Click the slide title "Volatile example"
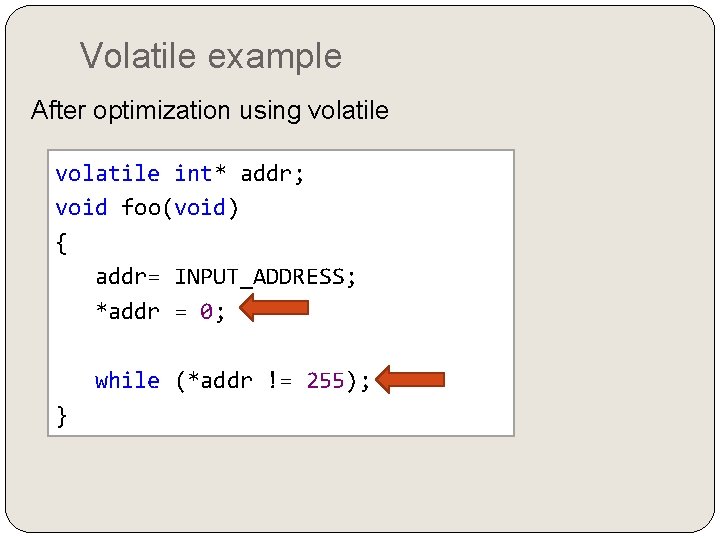This screenshot has width=720, height=540. click(x=211, y=56)
